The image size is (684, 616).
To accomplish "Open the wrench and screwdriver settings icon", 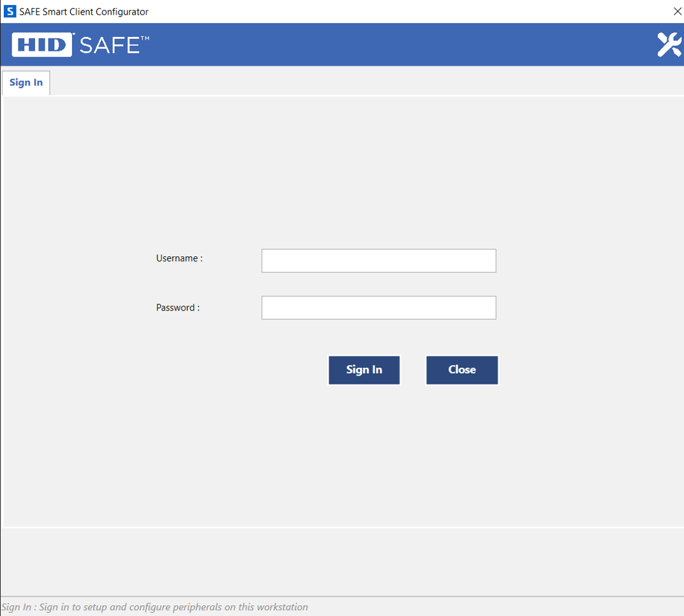I will click(x=669, y=45).
